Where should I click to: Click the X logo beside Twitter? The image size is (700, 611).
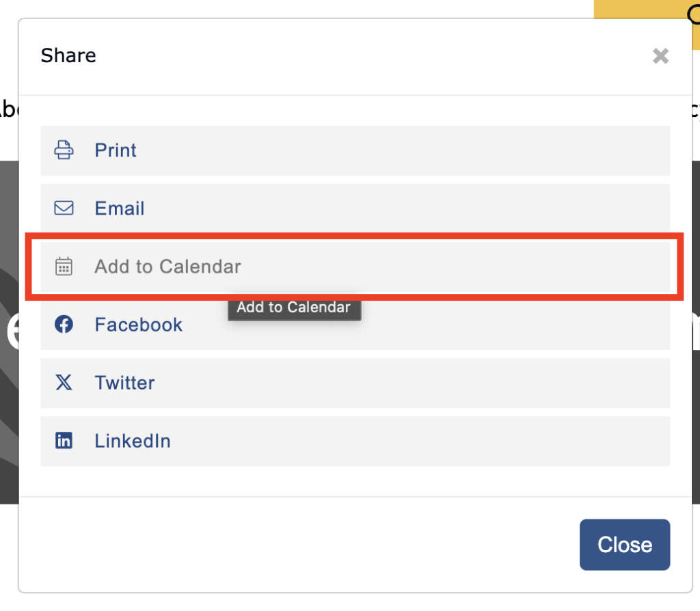point(64,382)
